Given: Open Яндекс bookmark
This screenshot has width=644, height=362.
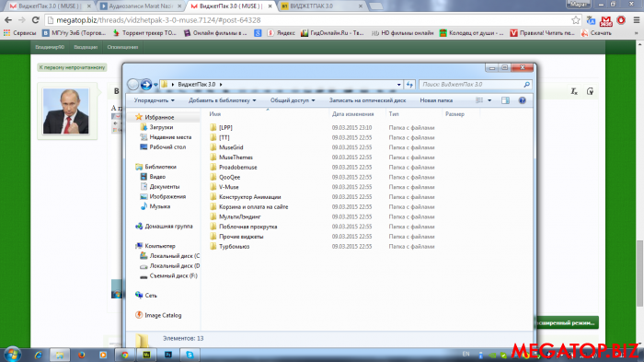Looking at the screenshot, I should coord(282,33).
